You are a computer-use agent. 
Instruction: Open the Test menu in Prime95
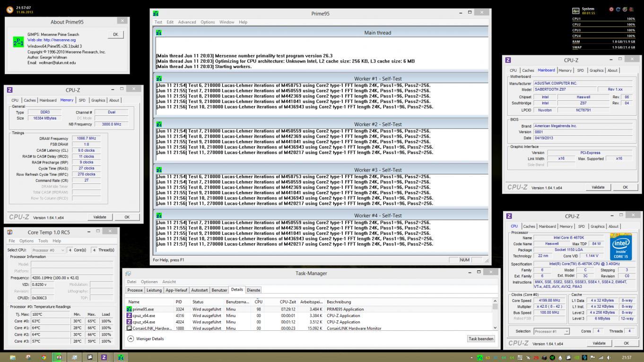point(158,22)
